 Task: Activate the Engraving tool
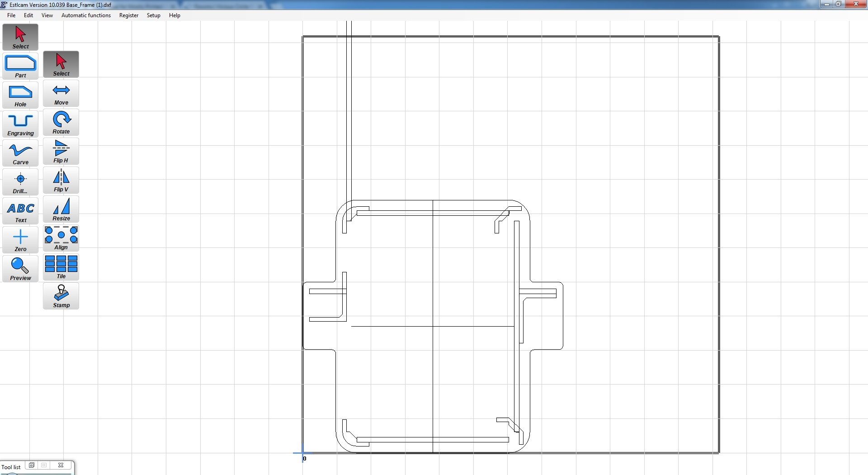pos(20,124)
